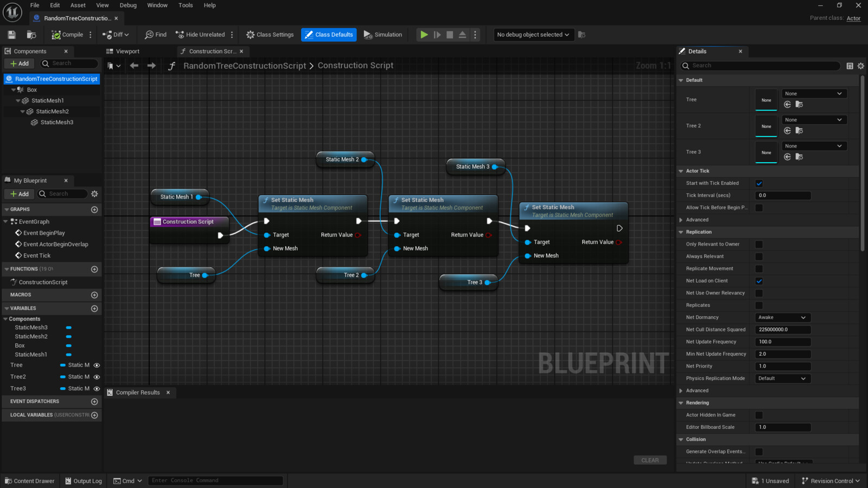The image size is (868, 488).
Task: Click the Eject button
Action: [462, 35]
